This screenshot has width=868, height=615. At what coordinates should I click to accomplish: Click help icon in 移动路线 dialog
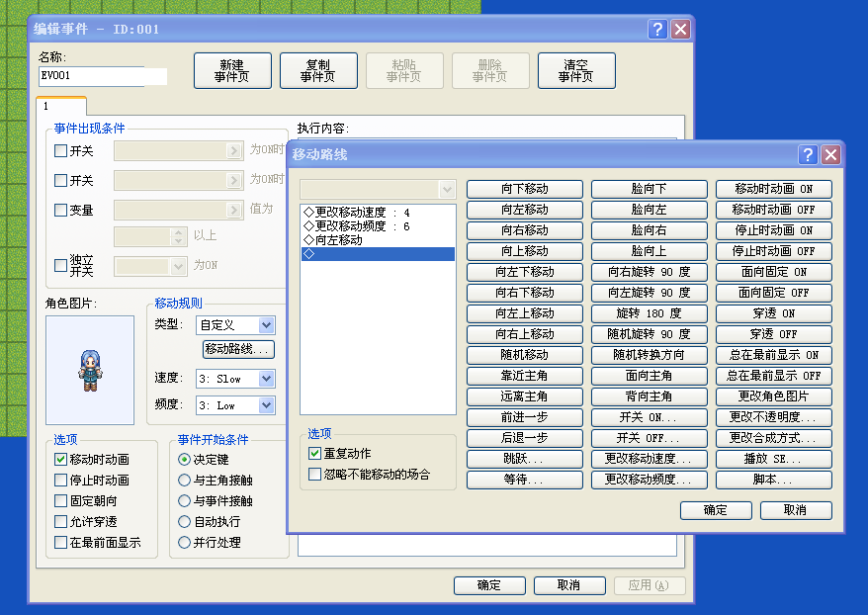[808, 154]
